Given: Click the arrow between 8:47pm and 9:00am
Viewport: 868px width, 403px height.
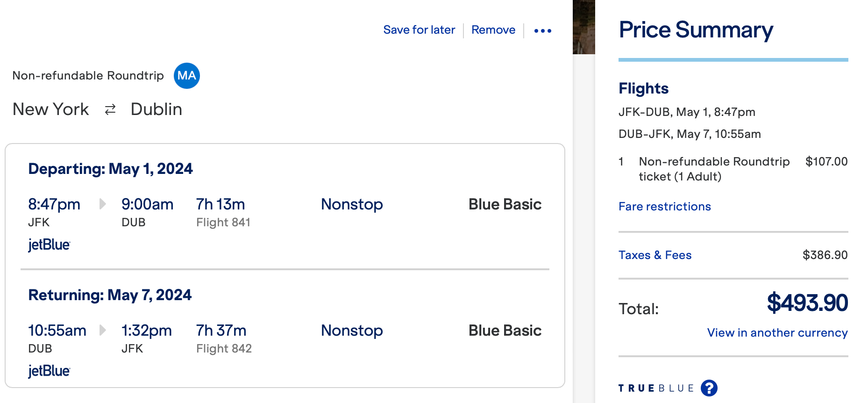Looking at the screenshot, I should (x=102, y=204).
